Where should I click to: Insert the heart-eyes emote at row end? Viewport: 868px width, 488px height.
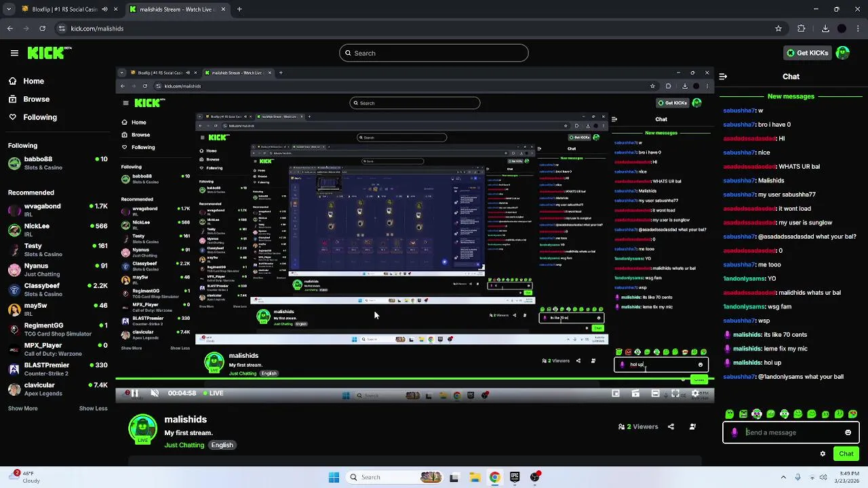tap(853, 414)
